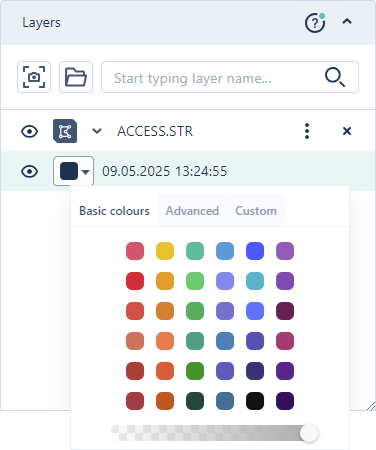The width and height of the screenshot is (376, 450).
Task: Pick the indigo swatch in the fourth row
Action: [255, 341]
